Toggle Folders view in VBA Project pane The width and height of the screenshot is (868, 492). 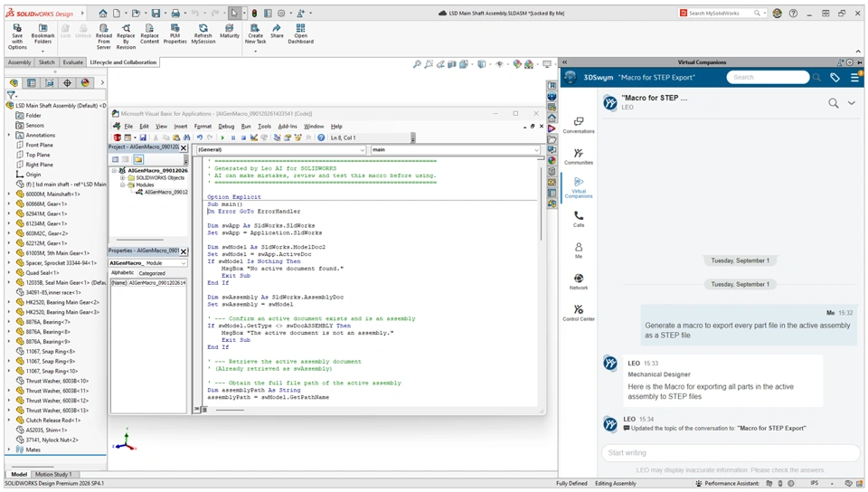point(137,159)
